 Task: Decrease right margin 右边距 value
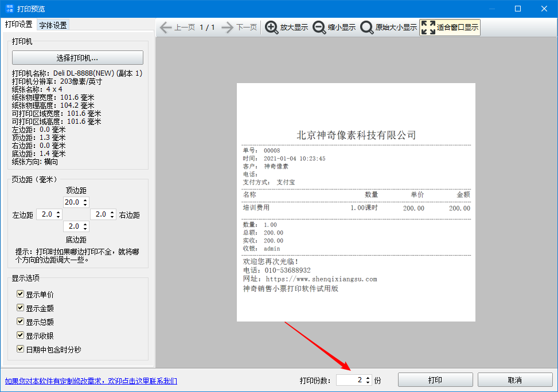[x=112, y=216]
